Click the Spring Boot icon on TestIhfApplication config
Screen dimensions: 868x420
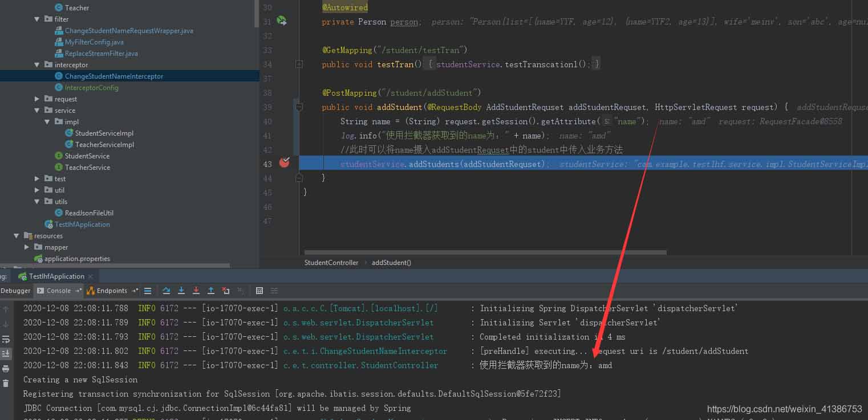pyautogui.click(x=22, y=276)
